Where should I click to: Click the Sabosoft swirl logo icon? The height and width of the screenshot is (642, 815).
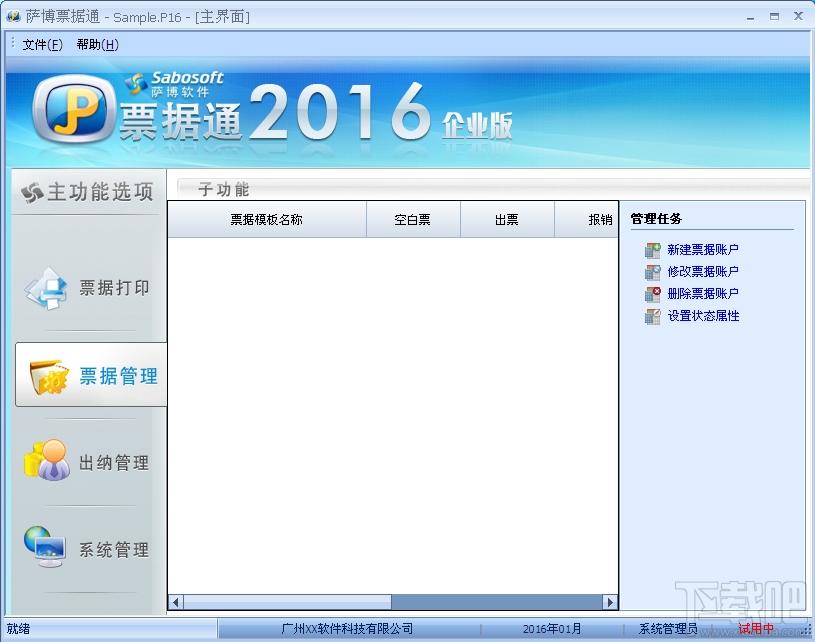tap(136, 83)
